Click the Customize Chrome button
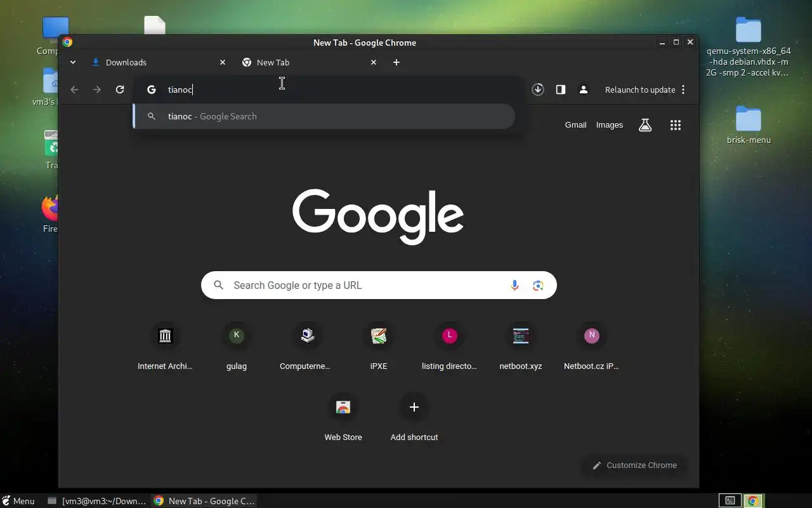 (x=634, y=465)
